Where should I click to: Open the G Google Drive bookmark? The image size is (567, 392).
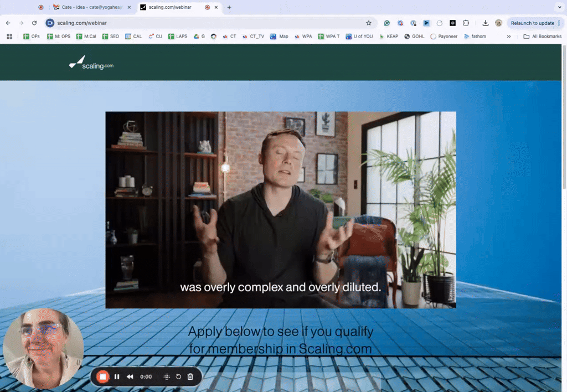(199, 36)
